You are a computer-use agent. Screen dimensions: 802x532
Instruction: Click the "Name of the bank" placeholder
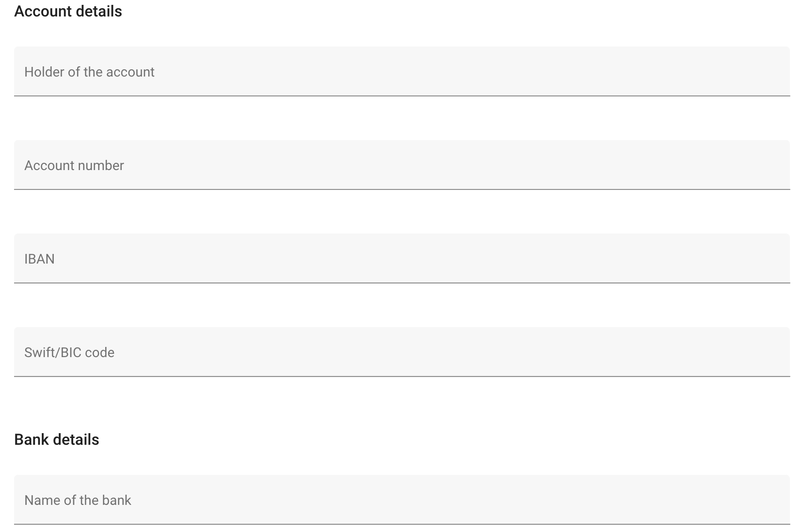(x=78, y=500)
